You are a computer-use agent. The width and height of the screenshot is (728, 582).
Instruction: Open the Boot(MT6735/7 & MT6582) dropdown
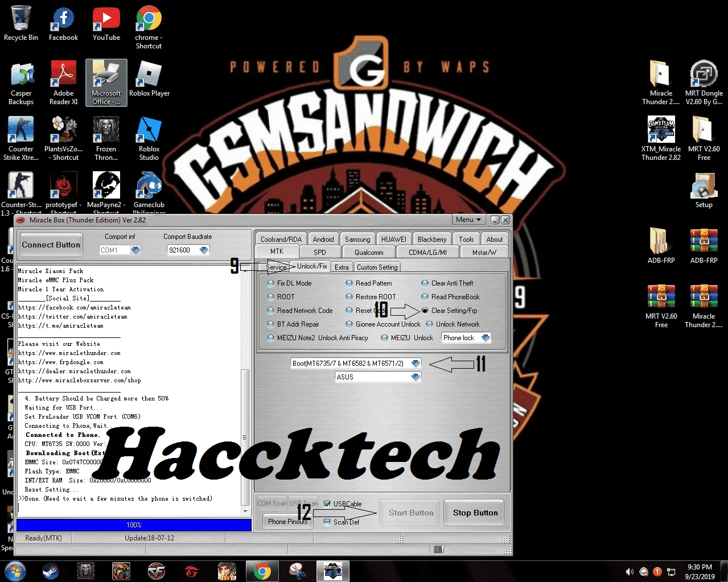pyautogui.click(x=416, y=363)
